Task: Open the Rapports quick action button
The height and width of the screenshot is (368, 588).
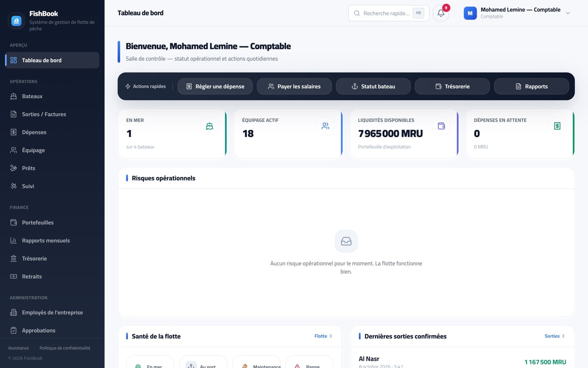Action: click(x=531, y=86)
